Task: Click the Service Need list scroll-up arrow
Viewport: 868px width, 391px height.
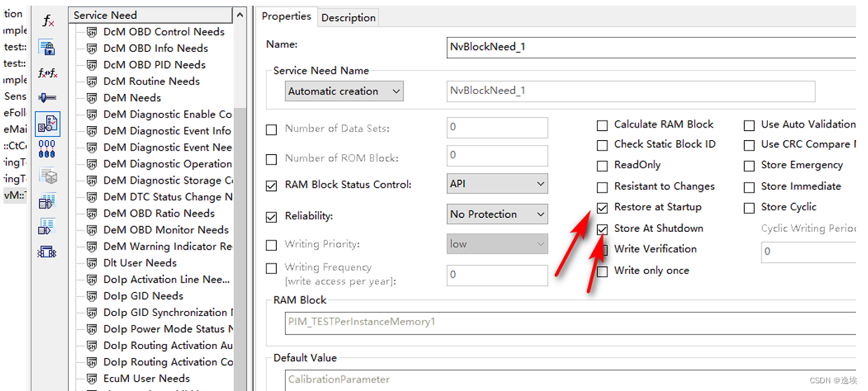Action: (x=240, y=15)
